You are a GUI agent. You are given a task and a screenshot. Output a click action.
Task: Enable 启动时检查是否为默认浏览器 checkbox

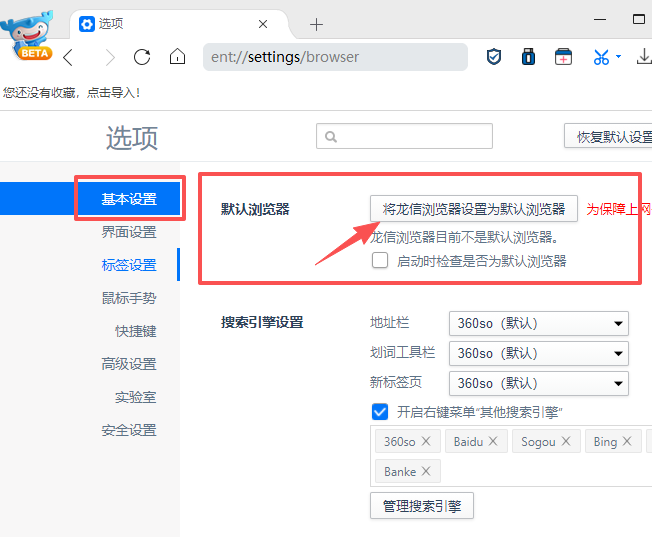click(380, 261)
